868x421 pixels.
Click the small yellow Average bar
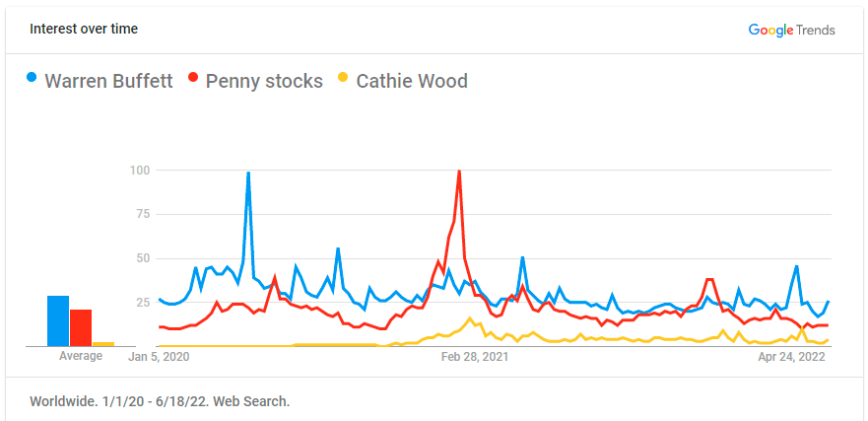103,344
